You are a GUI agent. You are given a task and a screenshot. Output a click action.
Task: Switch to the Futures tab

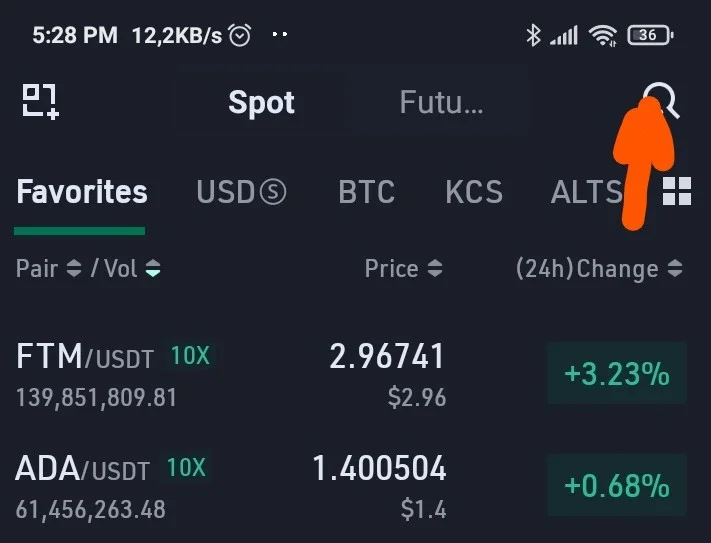[441, 102]
